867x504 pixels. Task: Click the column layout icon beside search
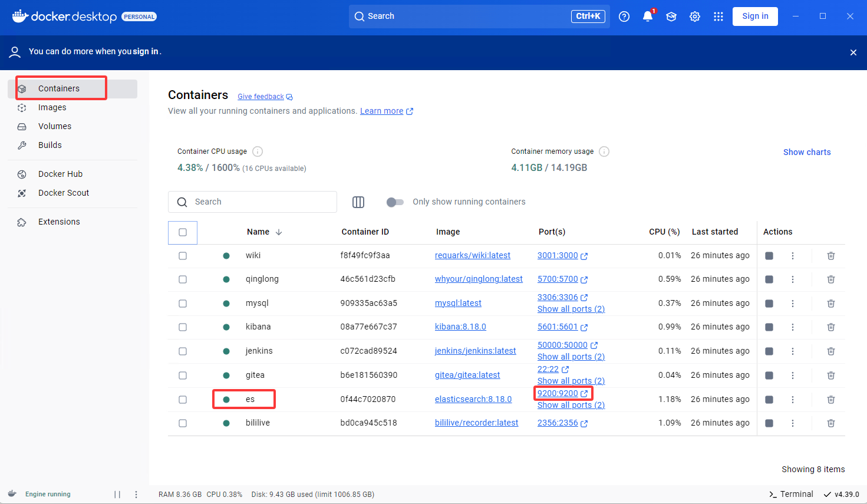[358, 202]
